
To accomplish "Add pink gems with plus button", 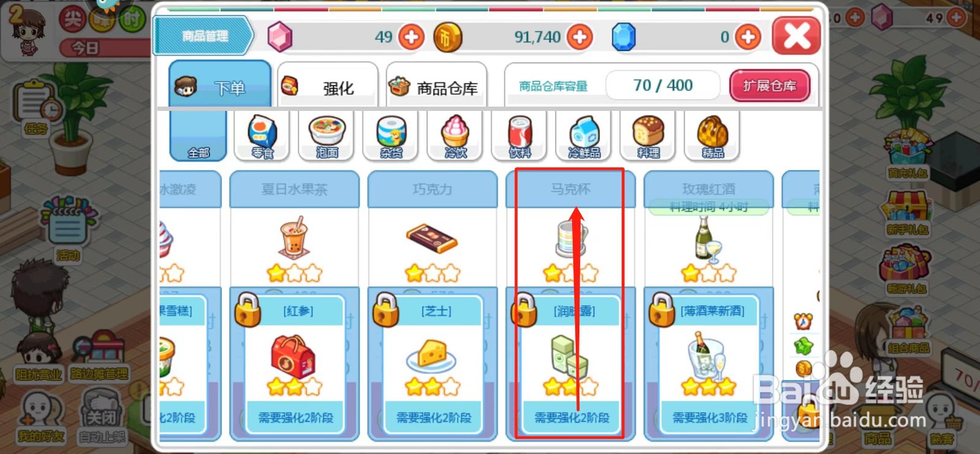I will (x=412, y=37).
